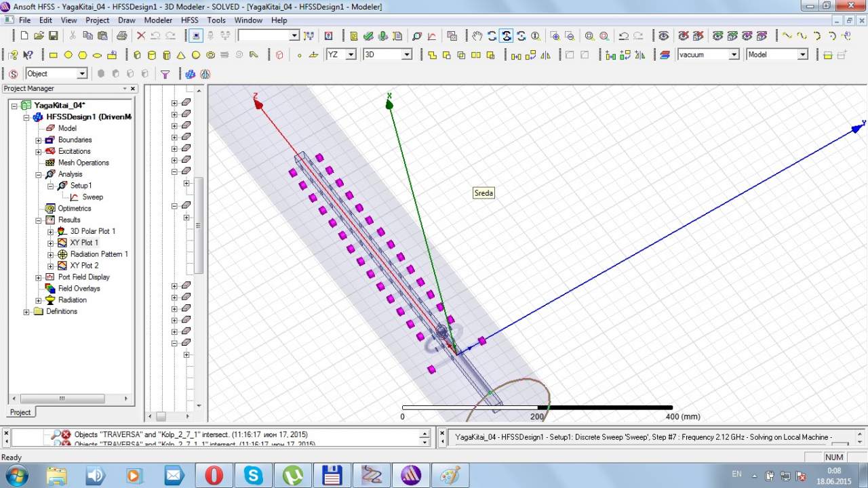Toggle the highlighted window layout button
Viewport: 868px width, 488px height.
coord(196,36)
